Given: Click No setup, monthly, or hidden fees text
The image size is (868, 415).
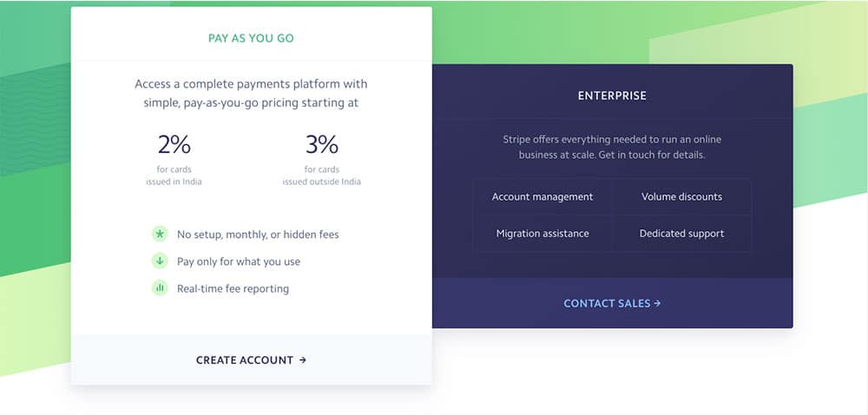Looking at the screenshot, I should 258,234.
